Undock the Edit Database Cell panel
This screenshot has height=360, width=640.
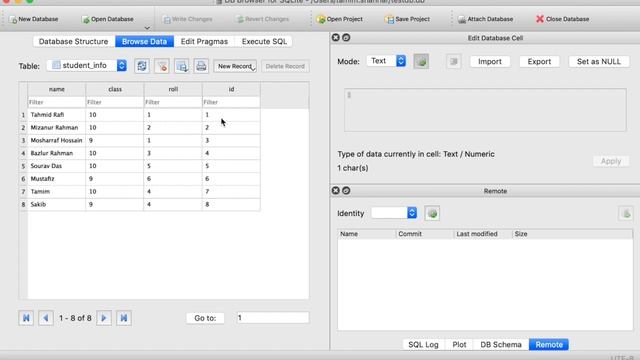pyautogui.click(x=346, y=38)
